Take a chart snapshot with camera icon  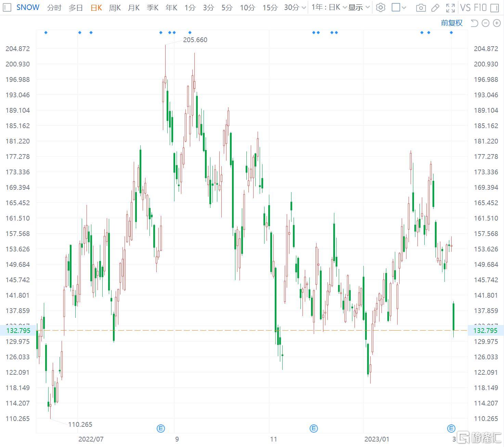[x=421, y=8]
